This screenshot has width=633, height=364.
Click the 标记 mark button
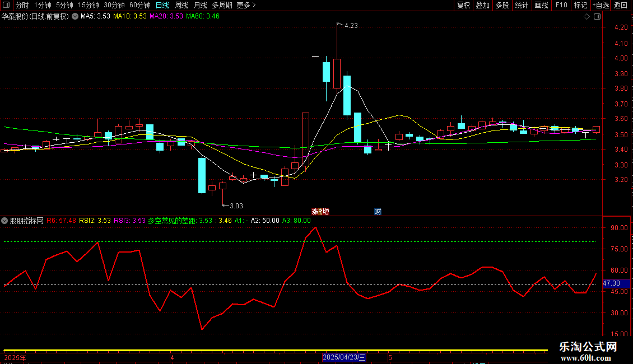(580, 5)
